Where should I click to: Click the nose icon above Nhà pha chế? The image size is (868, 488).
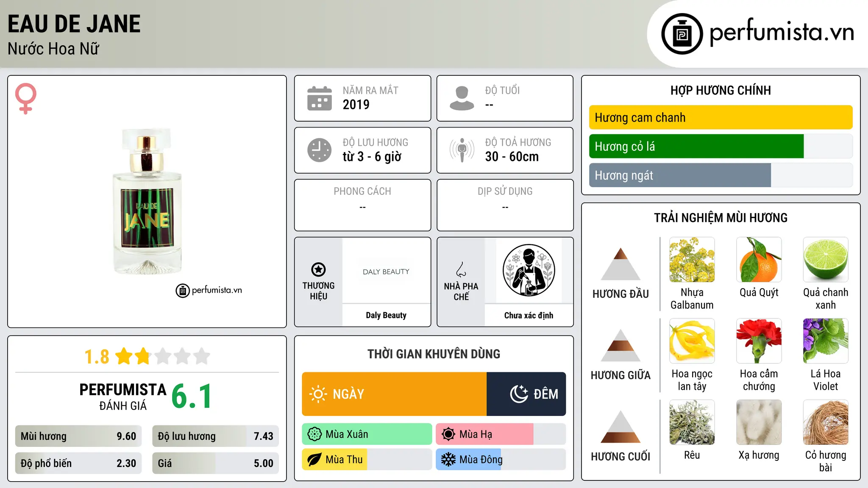pyautogui.click(x=461, y=269)
